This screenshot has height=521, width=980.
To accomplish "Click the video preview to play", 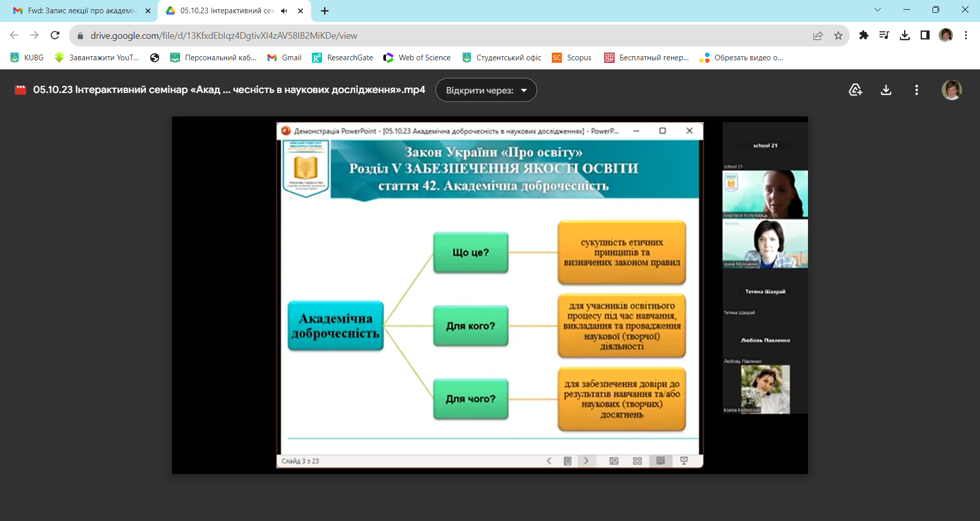I will click(489, 295).
